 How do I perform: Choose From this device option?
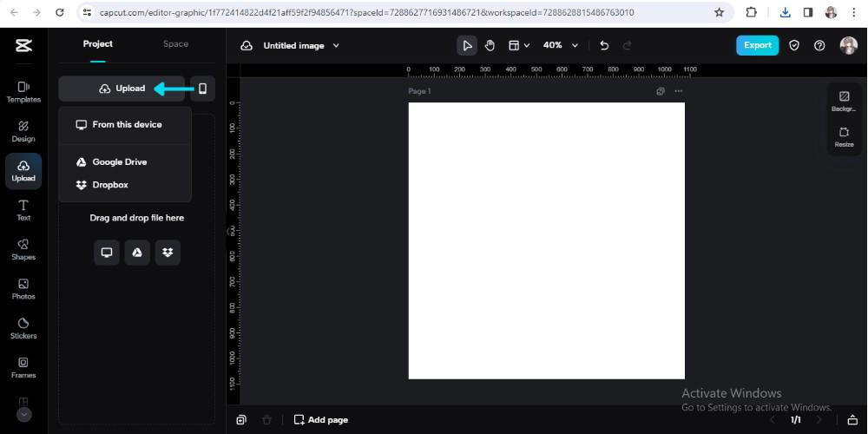tap(125, 124)
